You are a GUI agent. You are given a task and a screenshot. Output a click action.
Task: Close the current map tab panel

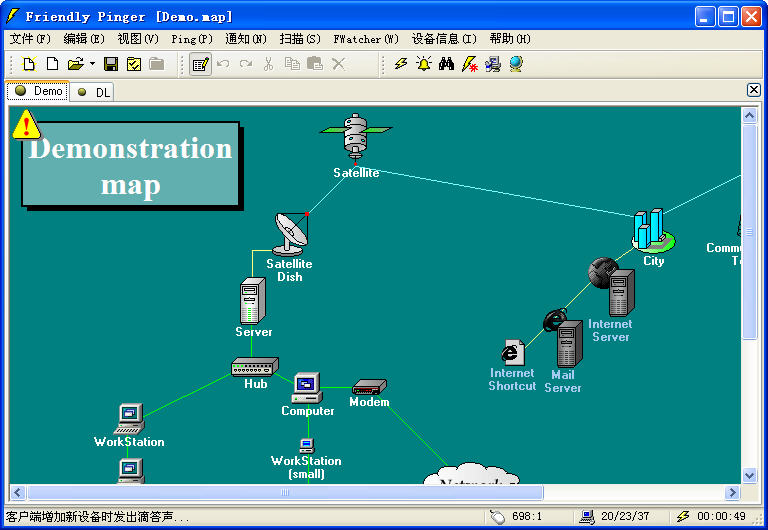click(x=754, y=90)
